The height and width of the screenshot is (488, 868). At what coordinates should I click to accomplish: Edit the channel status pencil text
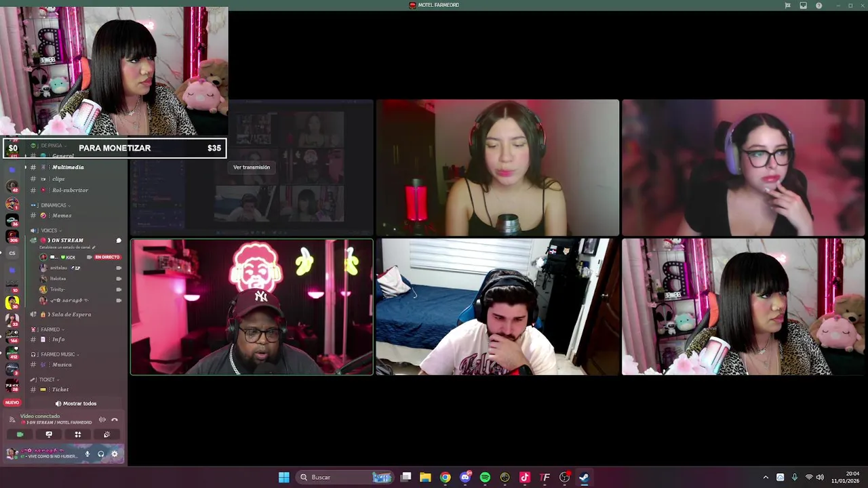point(68,248)
